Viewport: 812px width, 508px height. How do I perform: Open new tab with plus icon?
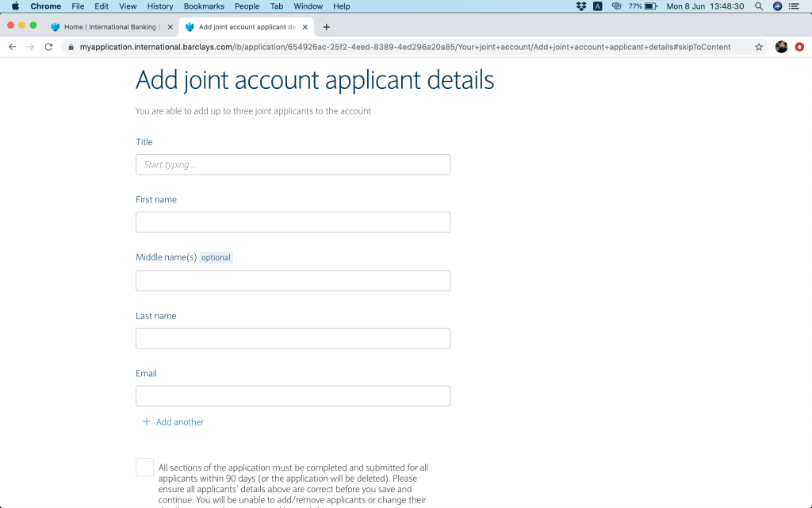326,27
